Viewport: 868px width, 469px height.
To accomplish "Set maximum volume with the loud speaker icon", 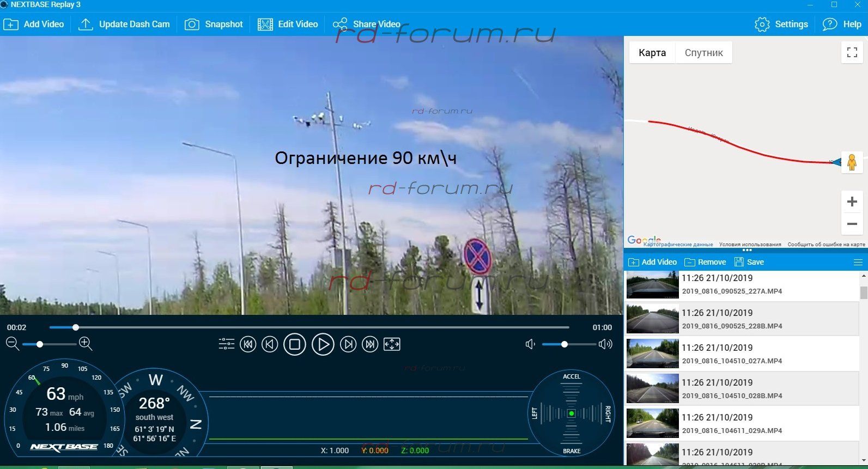I will coord(605,344).
